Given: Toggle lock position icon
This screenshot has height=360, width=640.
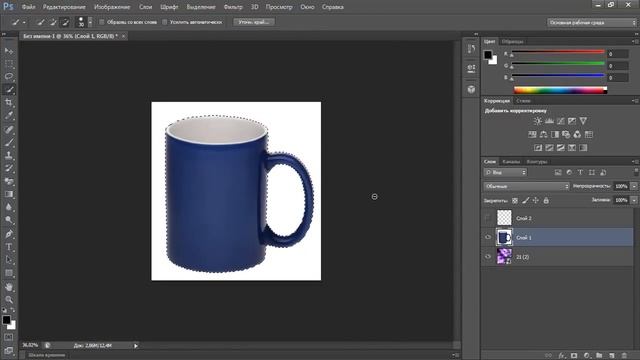Looking at the screenshot, I should pyautogui.click(x=536, y=200).
